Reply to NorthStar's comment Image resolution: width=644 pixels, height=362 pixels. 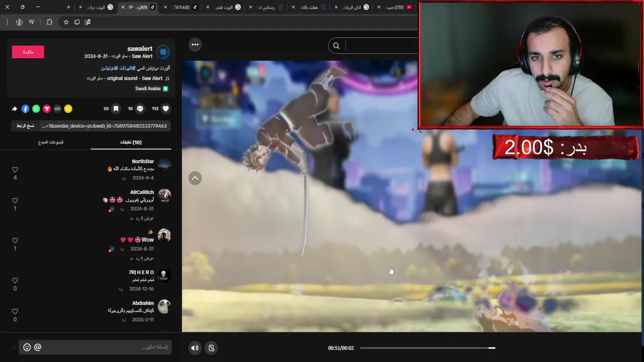point(123,178)
